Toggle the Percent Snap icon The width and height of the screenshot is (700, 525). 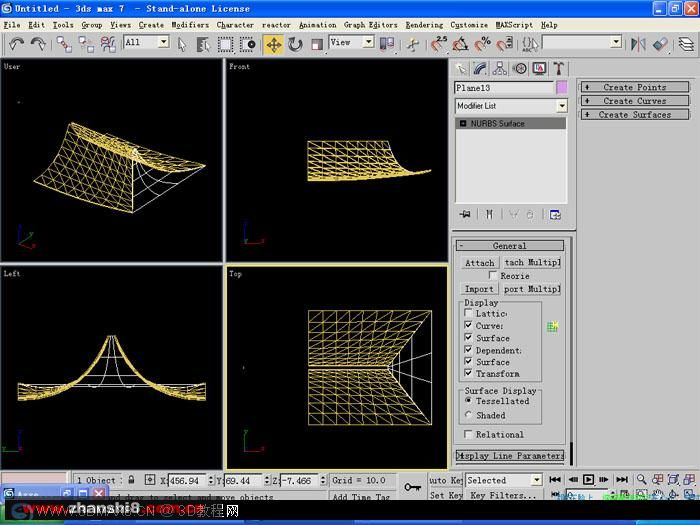pos(483,44)
